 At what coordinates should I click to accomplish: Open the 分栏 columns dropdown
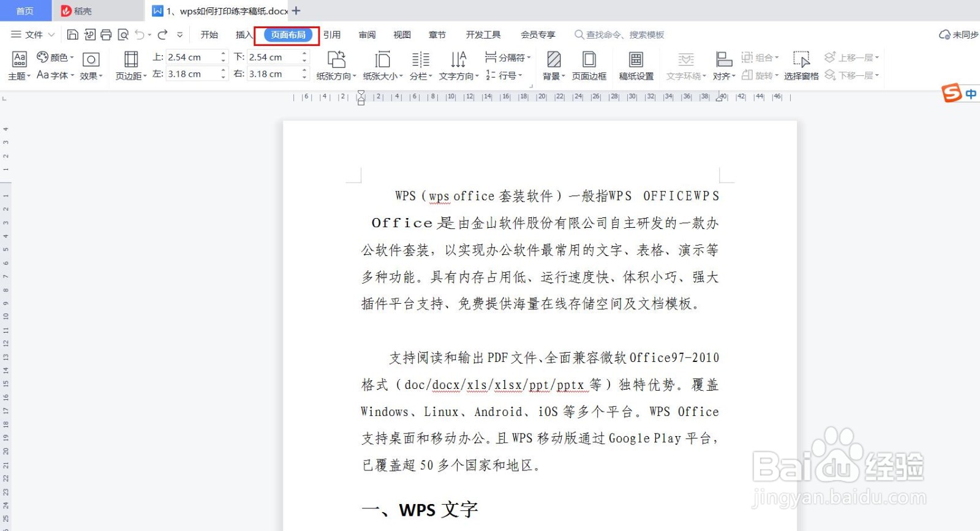coord(421,66)
